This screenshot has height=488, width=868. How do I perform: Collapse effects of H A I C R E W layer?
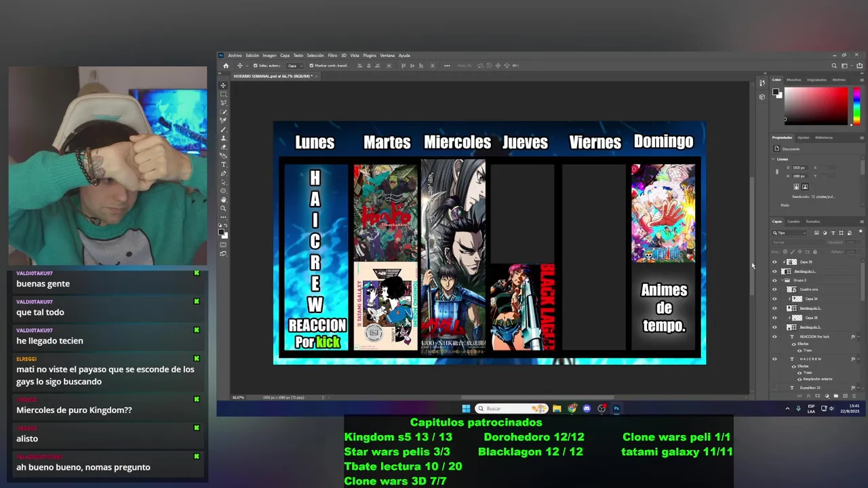[x=859, y=359]
